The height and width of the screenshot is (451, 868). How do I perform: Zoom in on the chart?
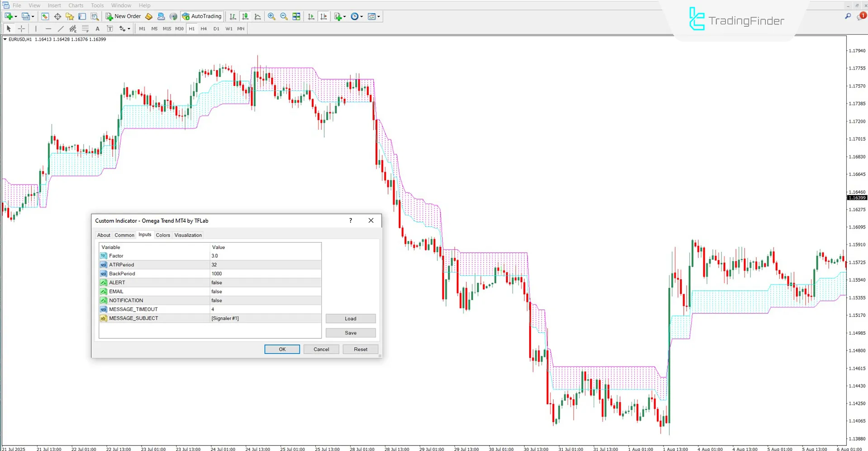point(271,16)
